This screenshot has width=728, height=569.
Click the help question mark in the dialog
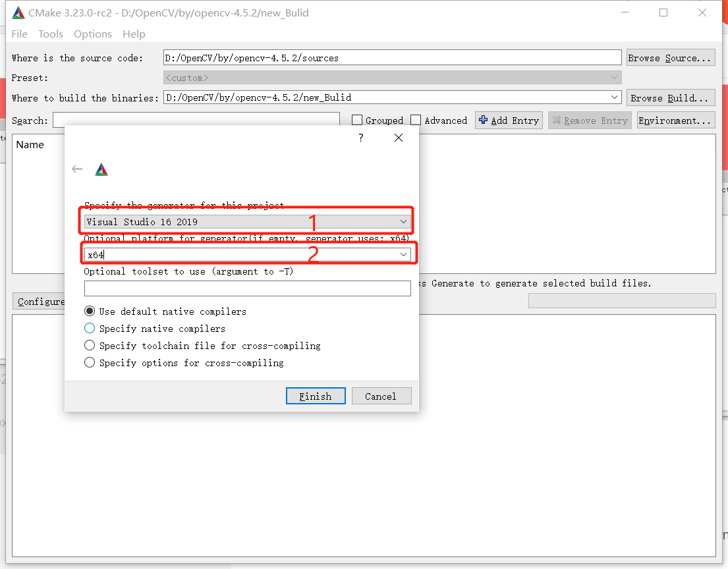pos(361,138)
